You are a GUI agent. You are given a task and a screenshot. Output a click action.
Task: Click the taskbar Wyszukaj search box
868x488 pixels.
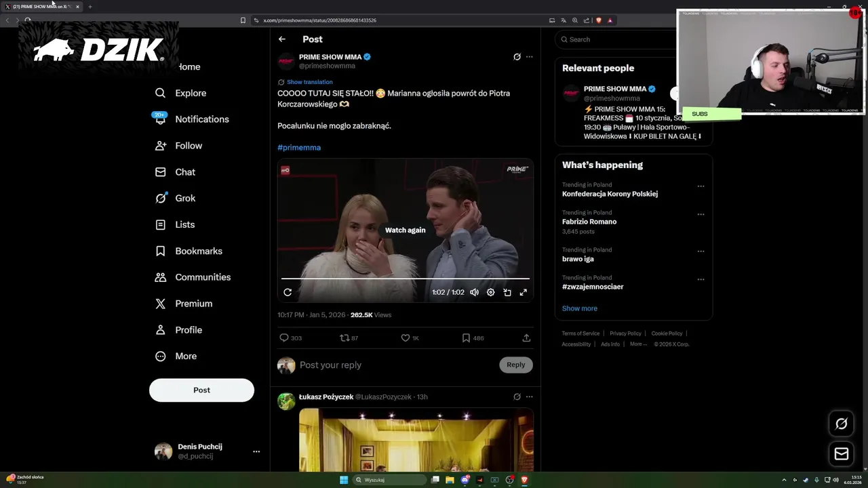click(x=390, y=480)
